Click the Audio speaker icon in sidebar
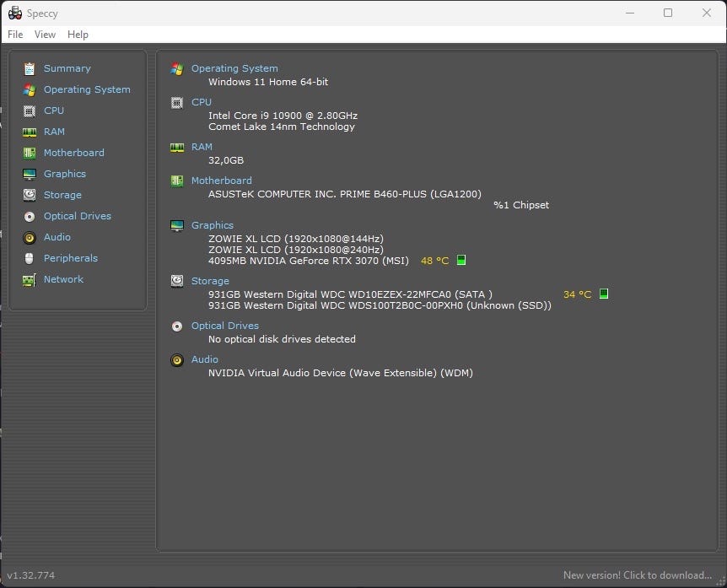Image resolution: width=727 pixels, height=588 pixels. 30,237
